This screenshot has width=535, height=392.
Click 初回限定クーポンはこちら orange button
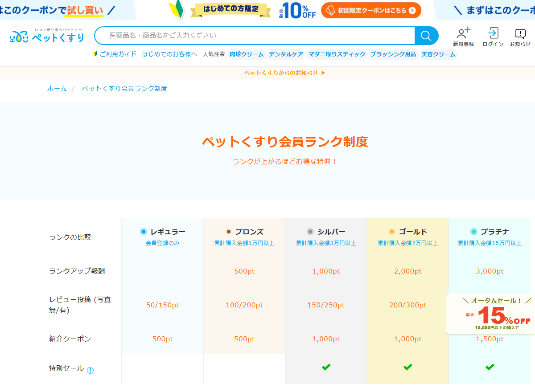click(x=371, y=10)
